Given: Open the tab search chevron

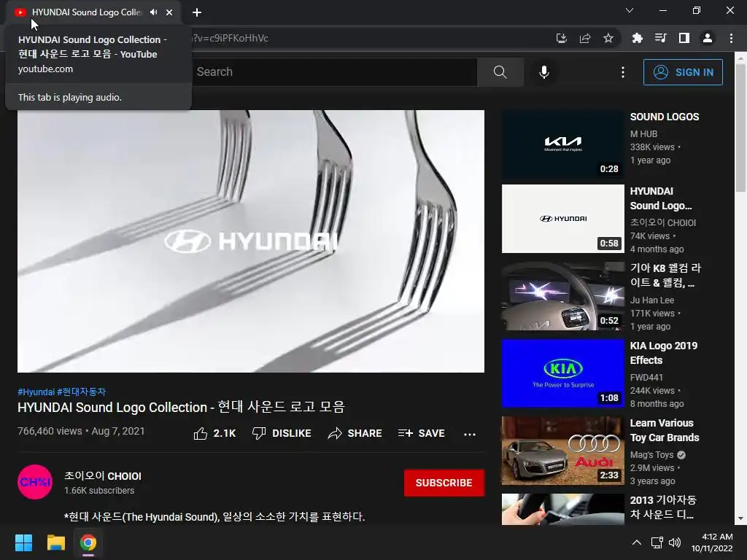Looking at the screenshot, I should pos(630,10).
